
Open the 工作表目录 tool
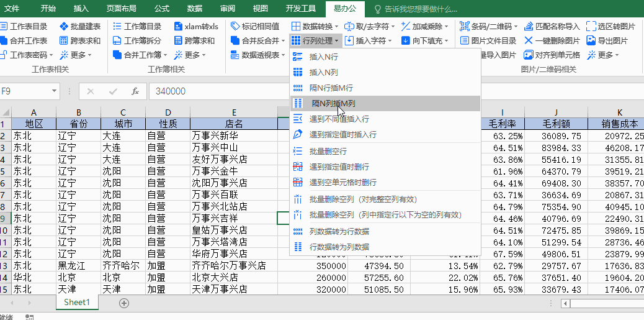pos(24,26)
